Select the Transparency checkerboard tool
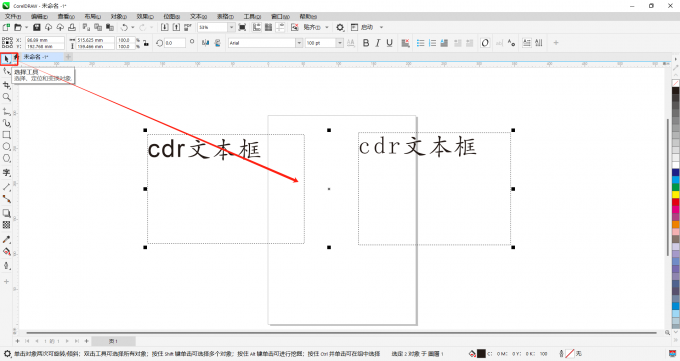680x361 pixels. click(7, 225)
